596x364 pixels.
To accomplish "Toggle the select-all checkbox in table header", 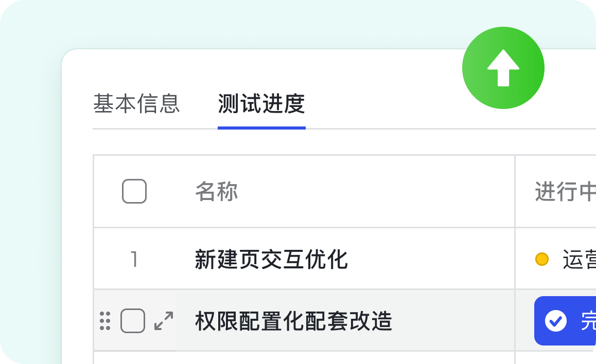I will click(134, 191).
